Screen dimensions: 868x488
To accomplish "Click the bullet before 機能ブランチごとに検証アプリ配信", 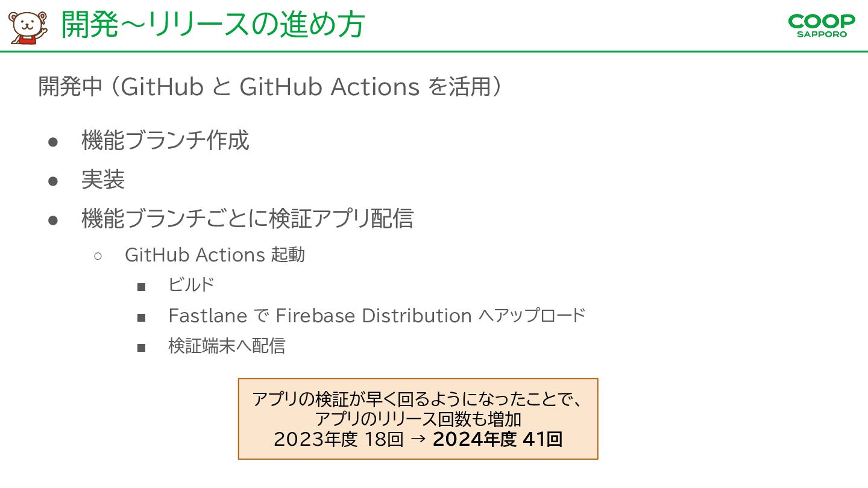I will coord(53,220).
